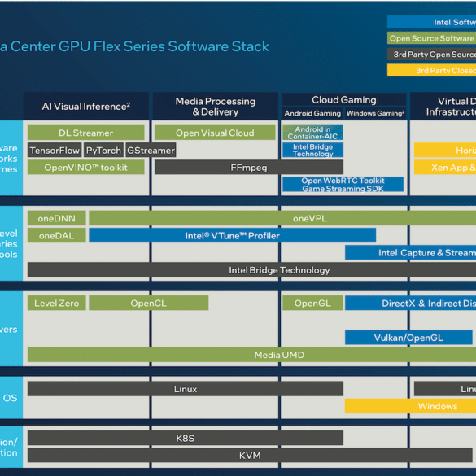The width and height of the screenshot is (476, 476).
Task: Select the oneDAL block
Action: 56,236
